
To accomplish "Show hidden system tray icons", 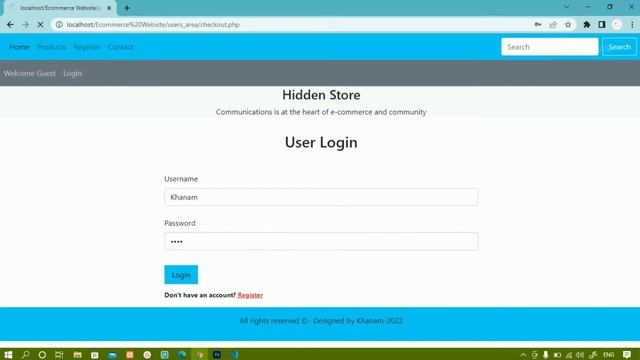I will pyautogui.click(x=523, y=355).
